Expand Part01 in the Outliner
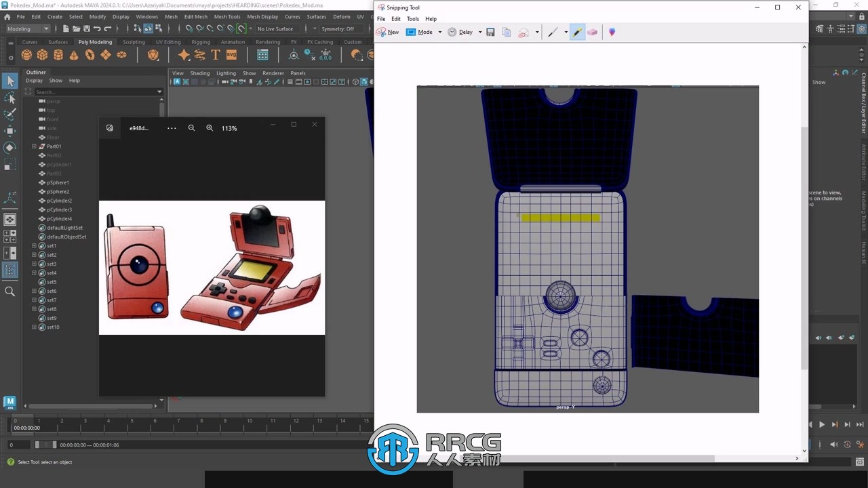The width and height of the screenshot is (868, 488). pyautogui.click(x=34, y=146)
